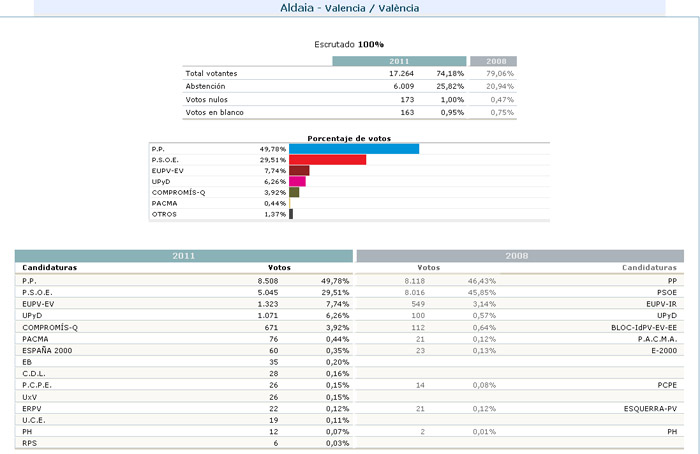The width and height of the screenshot is (700, 454).
Task: Click the blue P.P. percentage bar
Action: [x=354, y=149]
